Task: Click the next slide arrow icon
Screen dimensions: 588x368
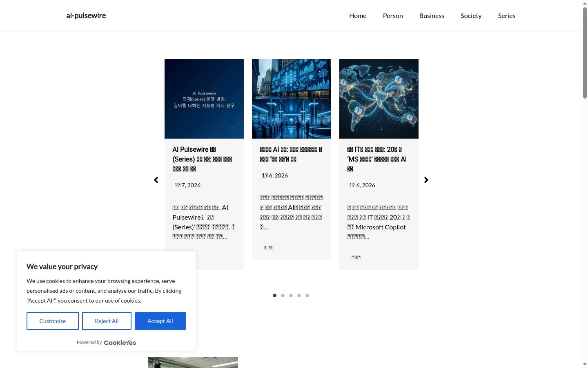Action: coord(426,180)
